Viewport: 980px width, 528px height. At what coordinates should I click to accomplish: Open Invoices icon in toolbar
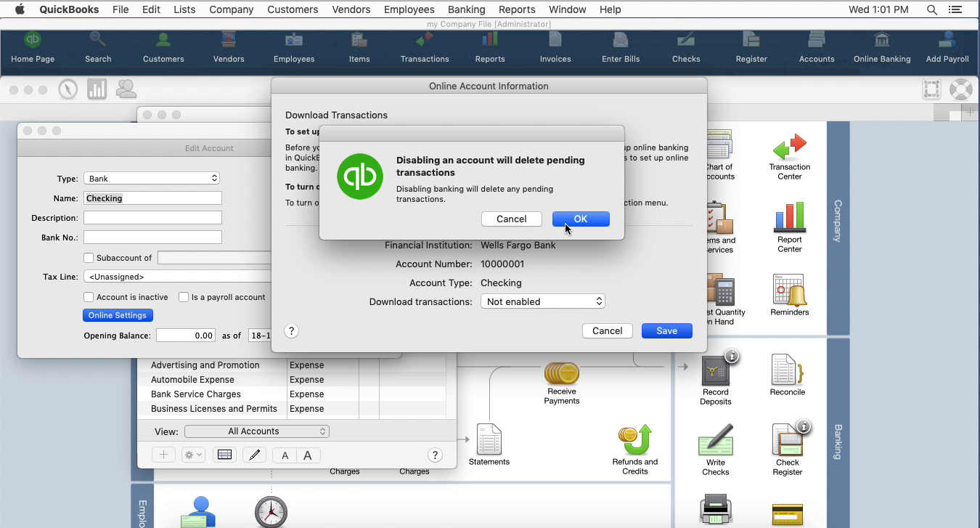(555, 48)
